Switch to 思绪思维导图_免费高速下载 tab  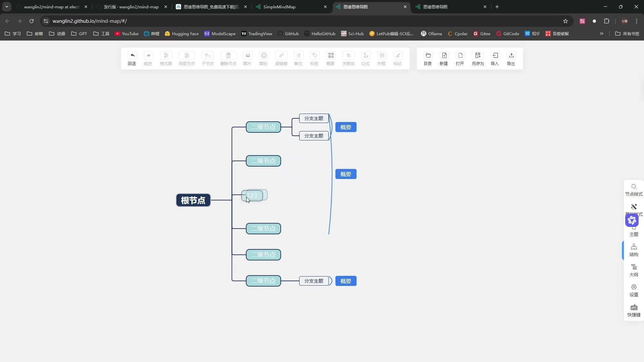[x=211, y=7]
